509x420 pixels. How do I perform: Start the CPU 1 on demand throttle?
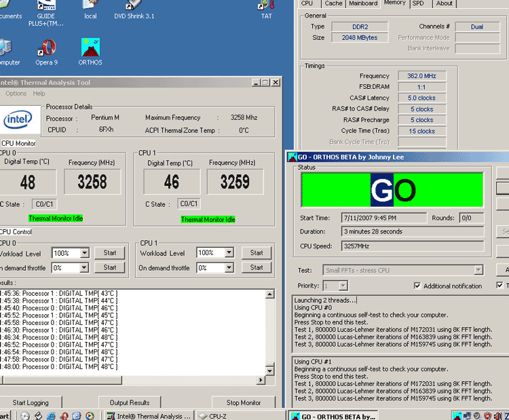[x=257, y=267]
